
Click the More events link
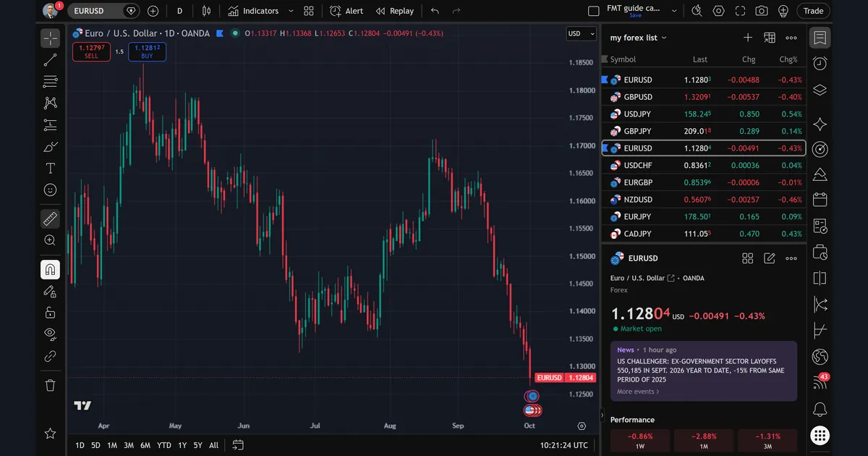(638, 392)
